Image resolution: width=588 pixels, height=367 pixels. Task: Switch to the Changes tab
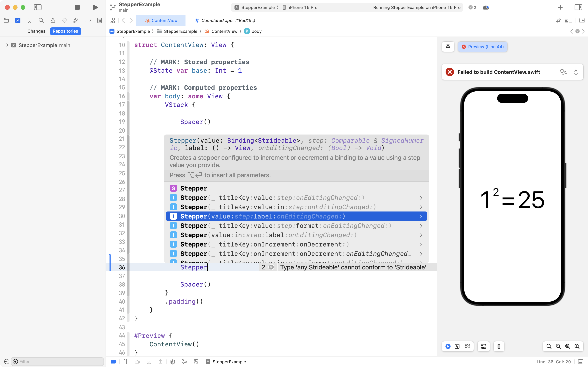tap(36, 31)
